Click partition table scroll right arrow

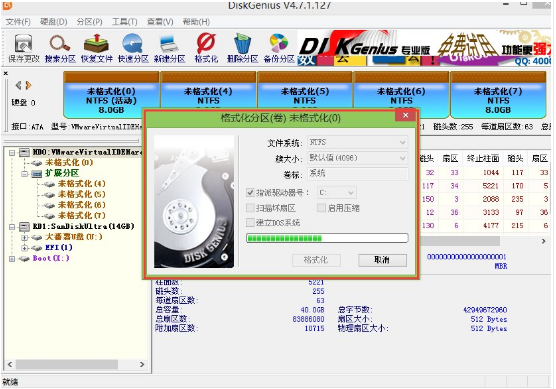pos(543,241)
